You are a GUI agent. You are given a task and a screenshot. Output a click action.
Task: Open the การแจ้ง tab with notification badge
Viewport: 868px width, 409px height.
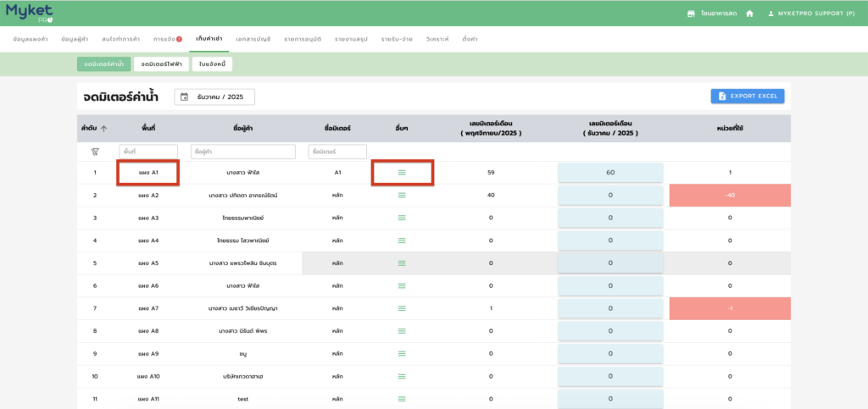point(167,39)
